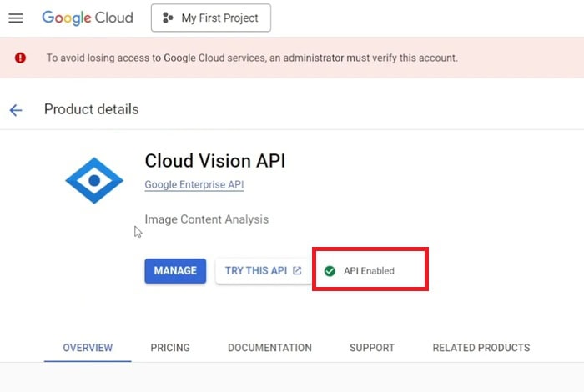
Task: Click the Image Content Analysis text
Action: pos(206,219)
